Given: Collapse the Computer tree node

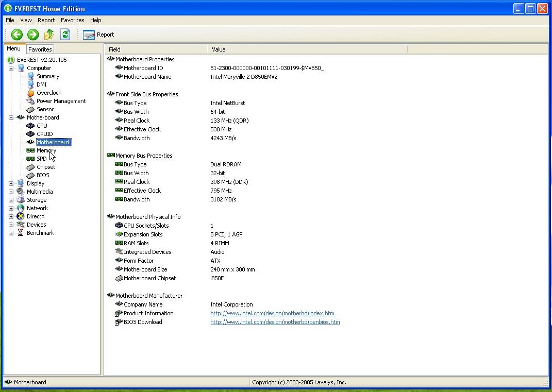Looking at the screenshot, I should point(11,69).
